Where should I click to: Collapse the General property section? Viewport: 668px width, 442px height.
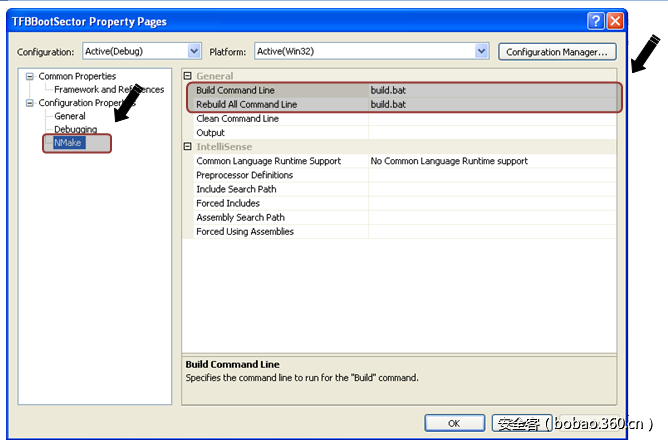click(x=188, y=76)
